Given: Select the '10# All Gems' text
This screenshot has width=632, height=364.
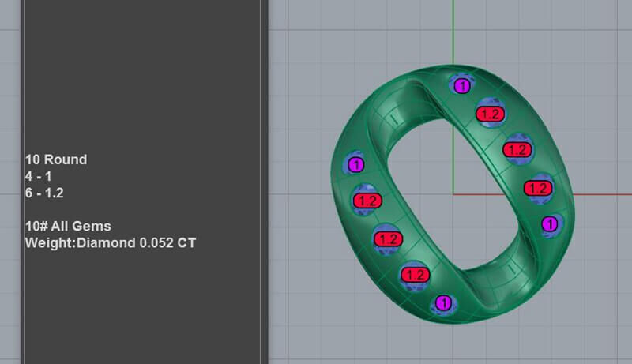Looking at the screenshot, I should pos(68,227).
